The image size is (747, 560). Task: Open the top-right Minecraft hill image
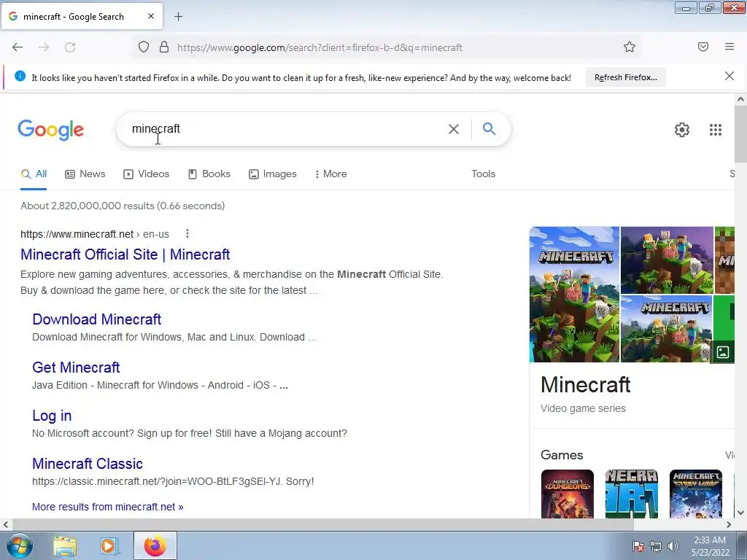tap(667, 260)
